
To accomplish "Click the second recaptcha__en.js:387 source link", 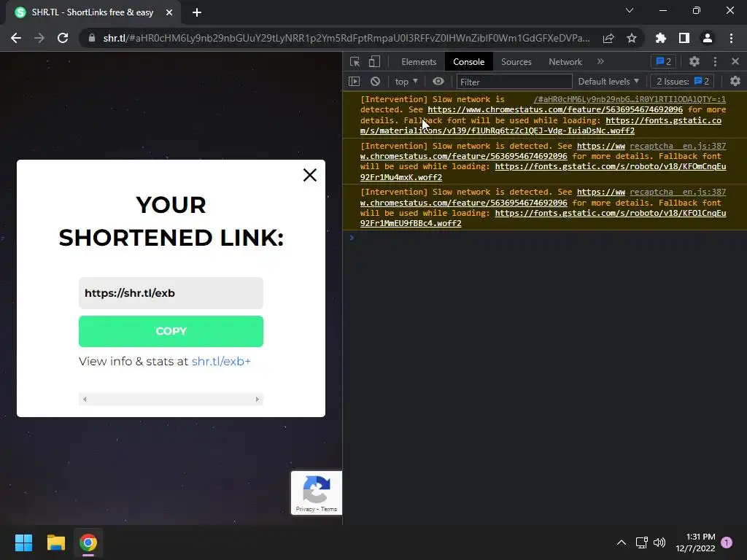I will tap(678, 192).
